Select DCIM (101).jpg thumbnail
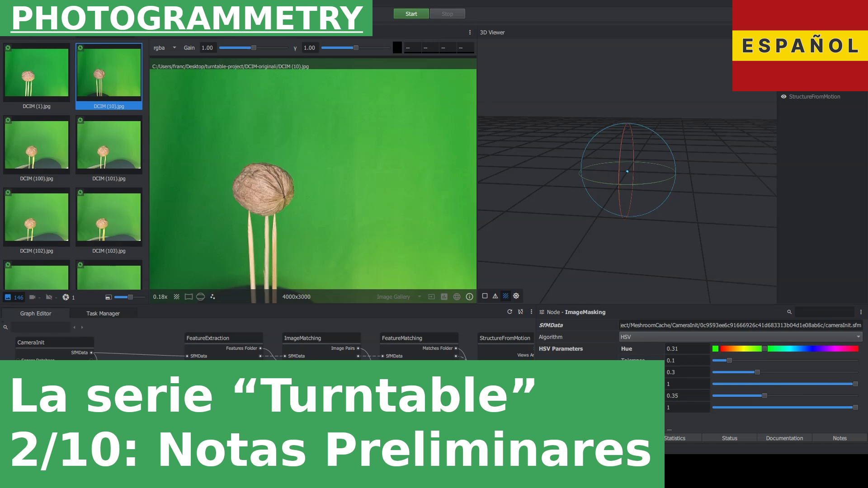The width and height of the screenshot is (868, 488). click(109, 148)
